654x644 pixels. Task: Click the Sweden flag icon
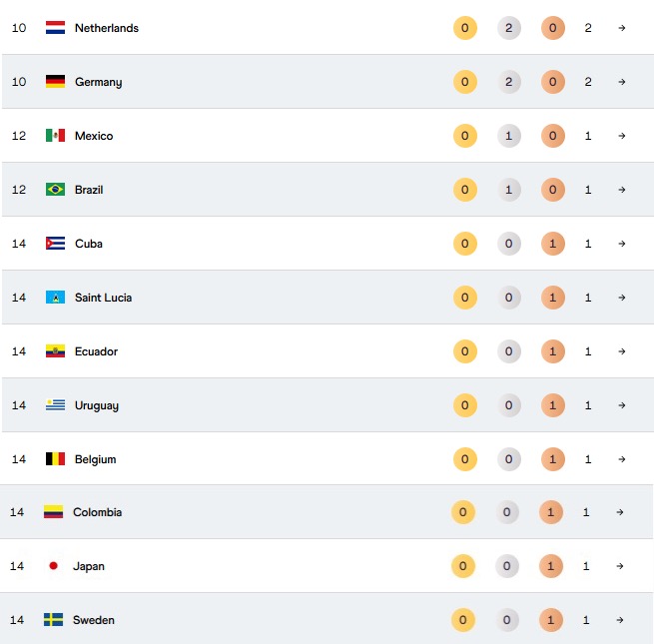[x=53, y=620]
